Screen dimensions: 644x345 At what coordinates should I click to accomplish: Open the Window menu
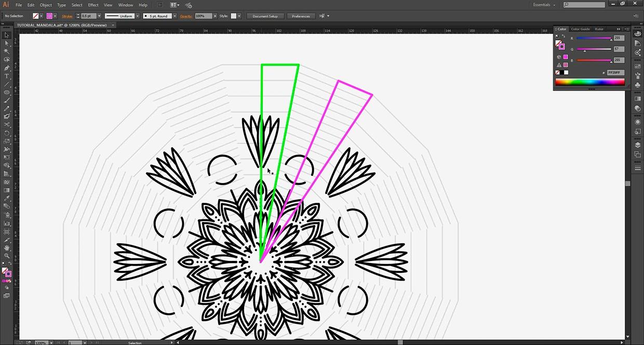click(126, 5)
